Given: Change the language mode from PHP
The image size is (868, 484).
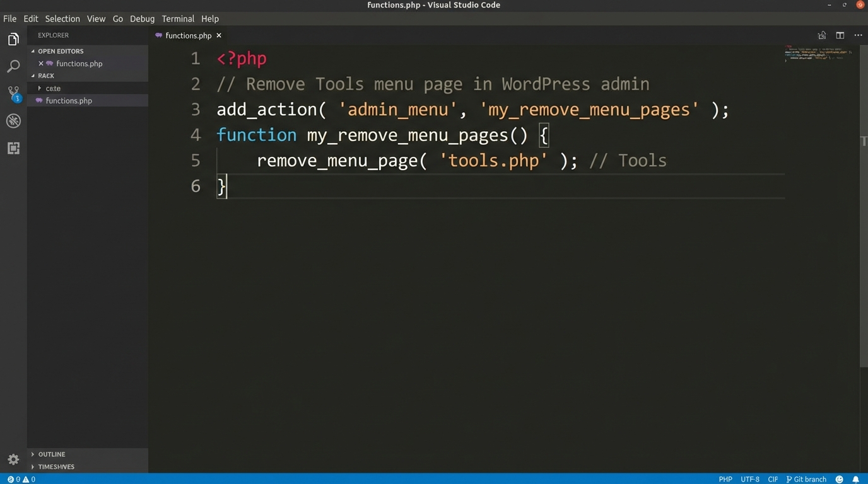Looking at the screenshot, I should pyautogui.click(x=725, y=478).
